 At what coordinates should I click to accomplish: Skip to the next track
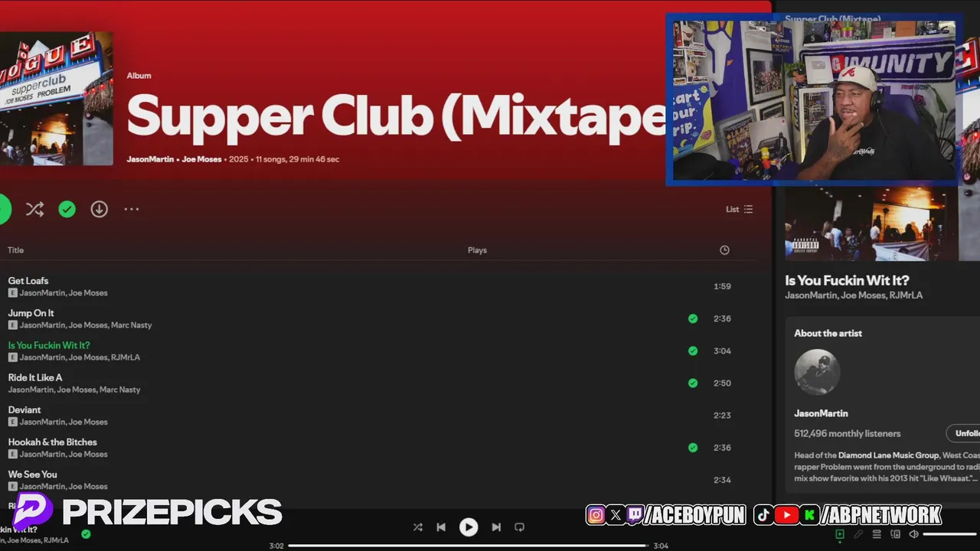click(x=496, y=527)
